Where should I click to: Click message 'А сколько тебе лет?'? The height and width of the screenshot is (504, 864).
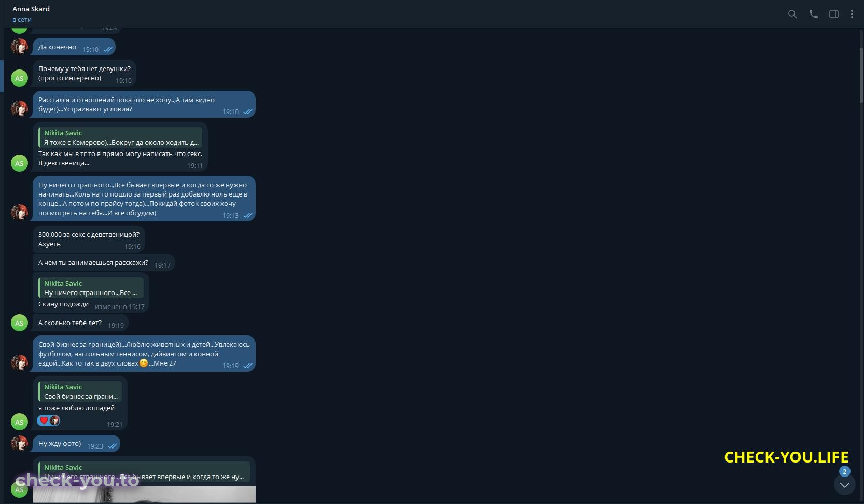point(80,323)
